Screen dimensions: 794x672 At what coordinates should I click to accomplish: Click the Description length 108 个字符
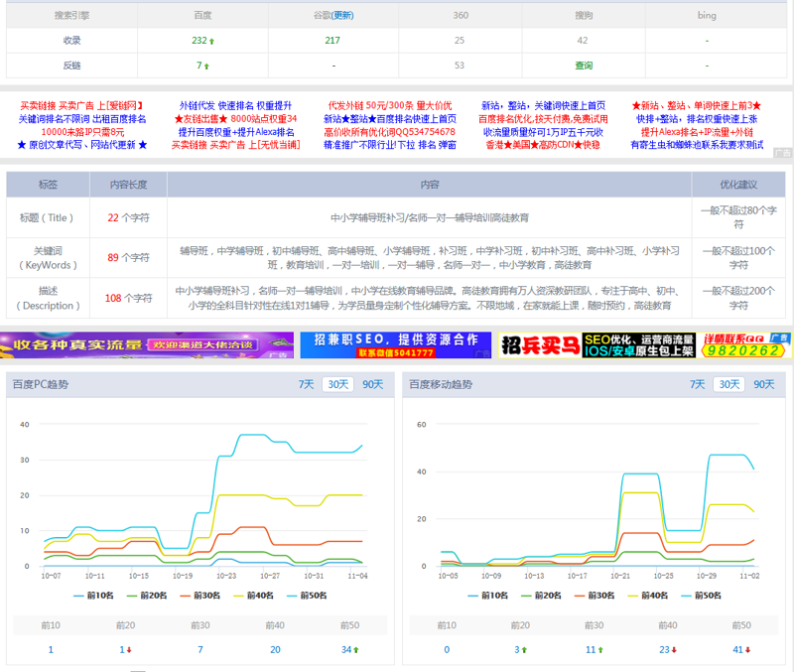[x=128, y=298]
